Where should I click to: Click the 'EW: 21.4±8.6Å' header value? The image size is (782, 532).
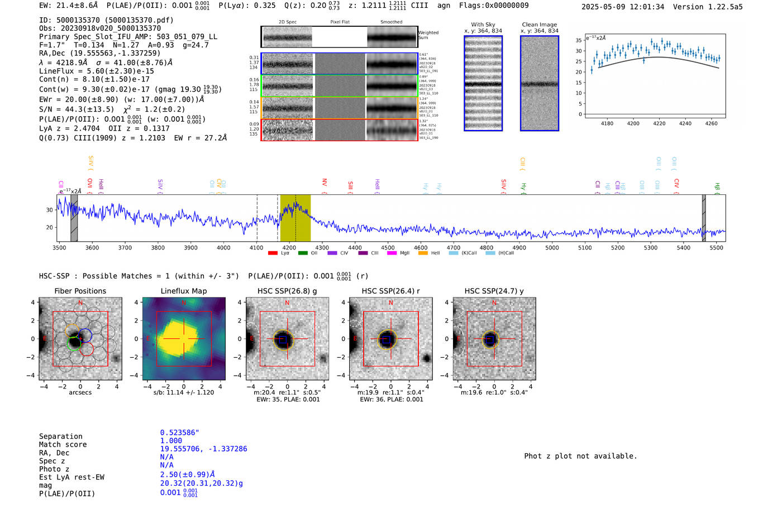click(68, 6)
